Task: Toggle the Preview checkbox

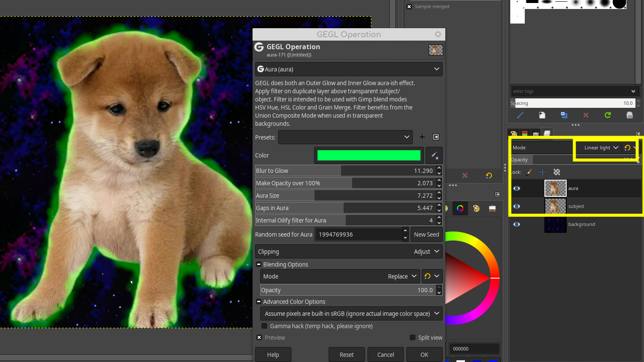Action: pos(259,338)
